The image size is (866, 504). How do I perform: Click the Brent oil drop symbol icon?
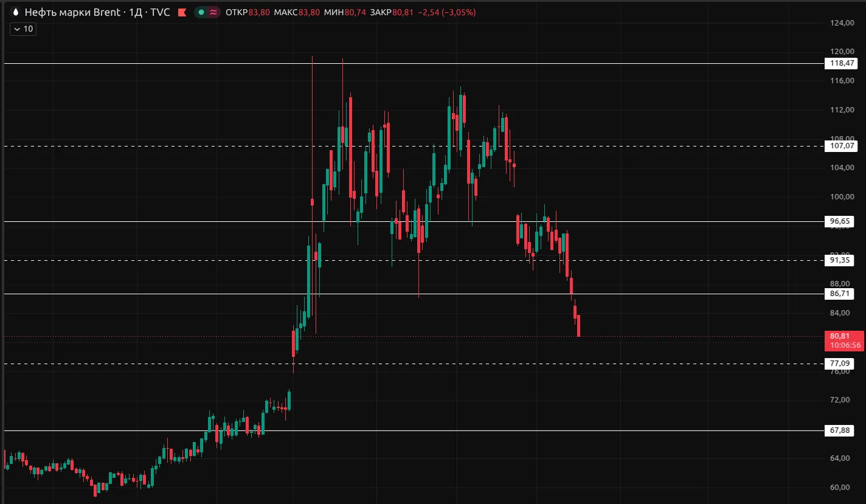point(15,12)
